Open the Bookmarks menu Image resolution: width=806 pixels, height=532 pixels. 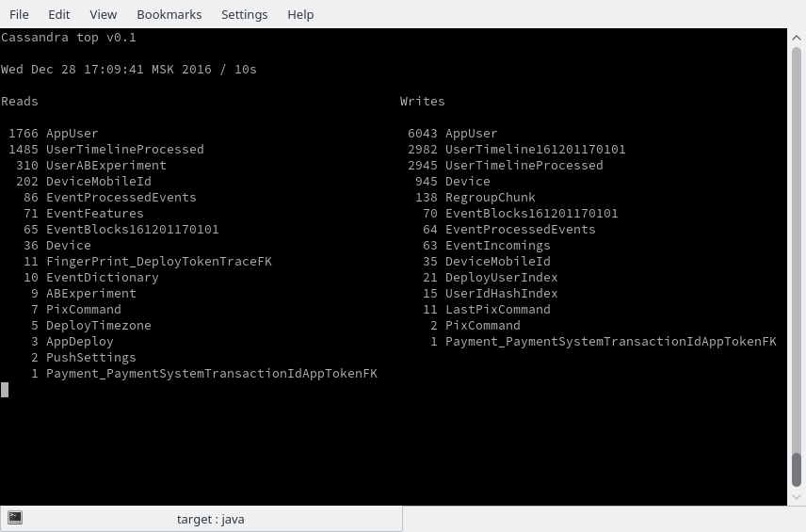tap(169, 14)
